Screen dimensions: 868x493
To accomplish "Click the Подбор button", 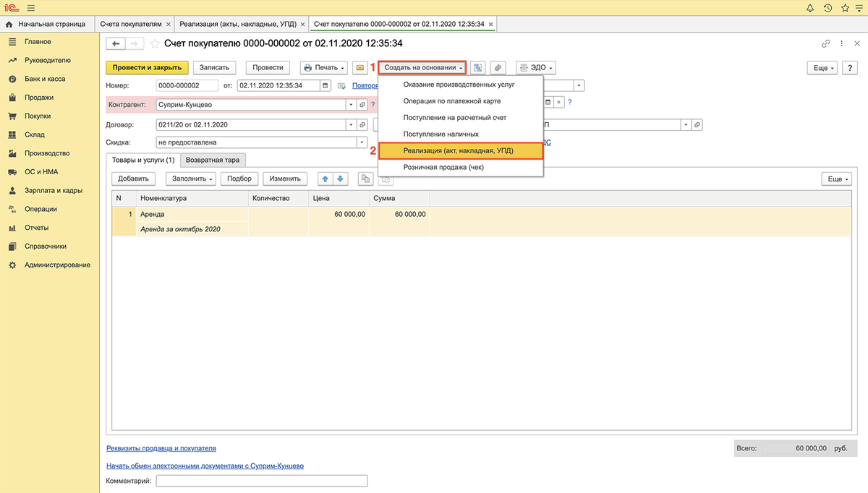I will coord(239,179).
